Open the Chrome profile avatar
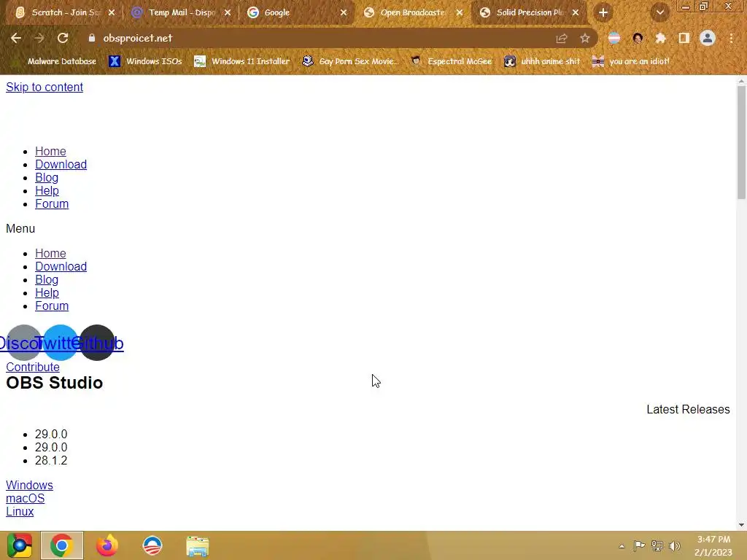 pos(708,38)
